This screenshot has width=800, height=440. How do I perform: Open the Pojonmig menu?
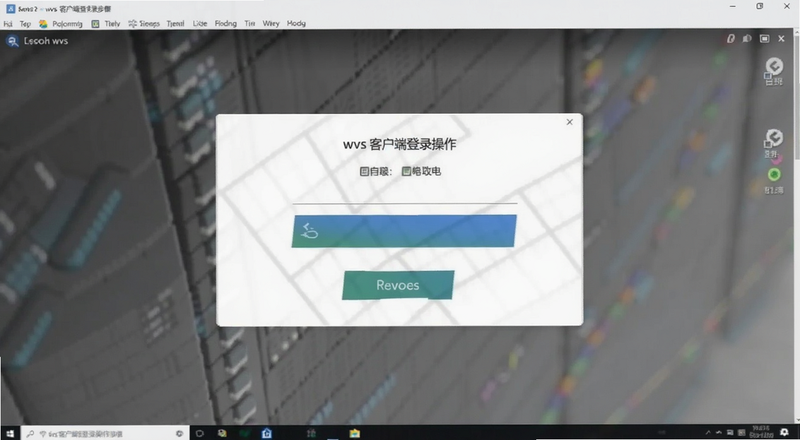pyautogui.click(x=67, y=23)
